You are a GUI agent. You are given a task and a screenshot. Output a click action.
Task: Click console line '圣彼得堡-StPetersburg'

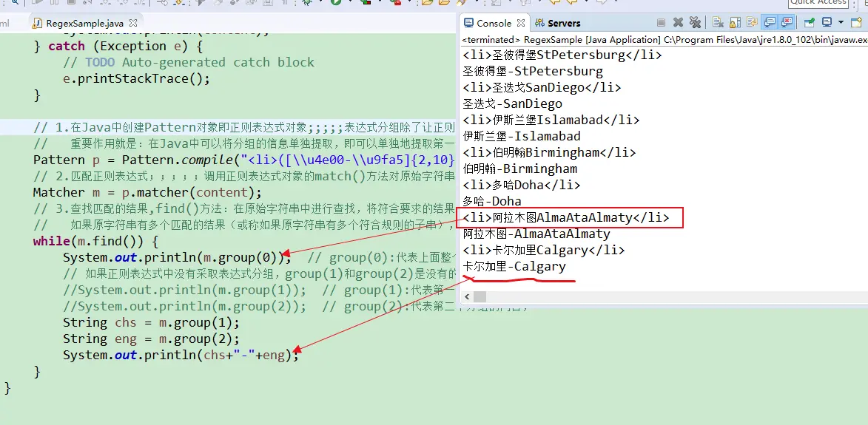[533, 71]
